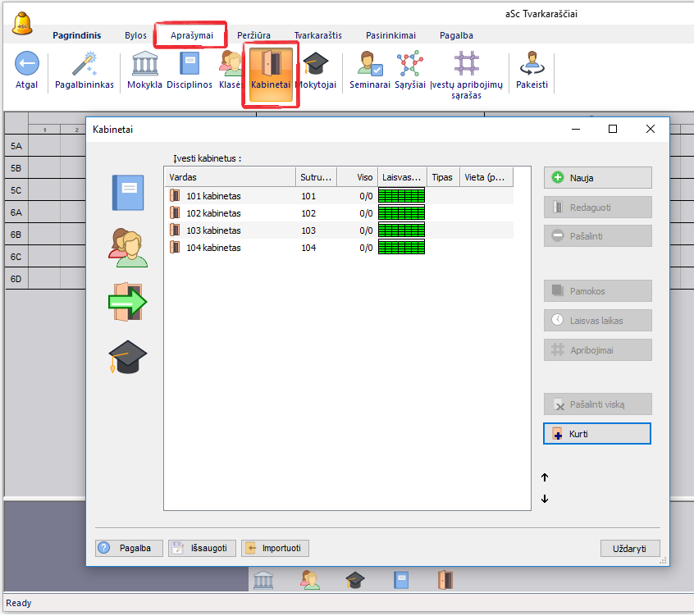Viewport: 694px width, 616px height.
Task: Click the green free-time grid for 104 kabinetas
Action: click(x=401, y=248)
